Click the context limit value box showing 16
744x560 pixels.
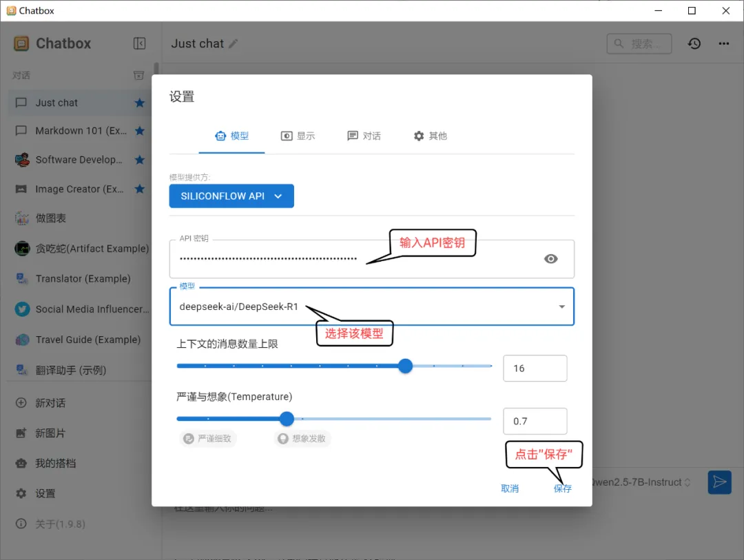(535, 369)
